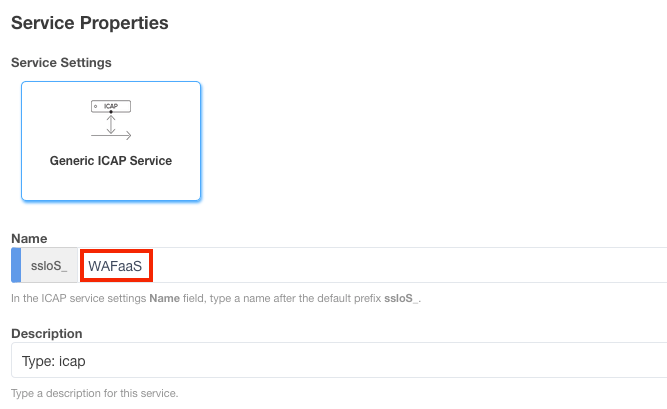Click the empty right area of the Name input
This screenshot has height=409, width=667.
(450, 266)
